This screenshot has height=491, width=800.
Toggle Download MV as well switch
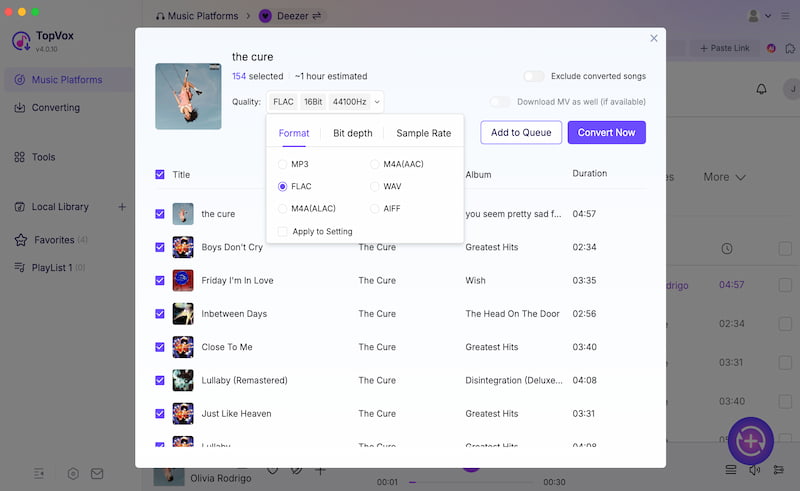[499, 102]
